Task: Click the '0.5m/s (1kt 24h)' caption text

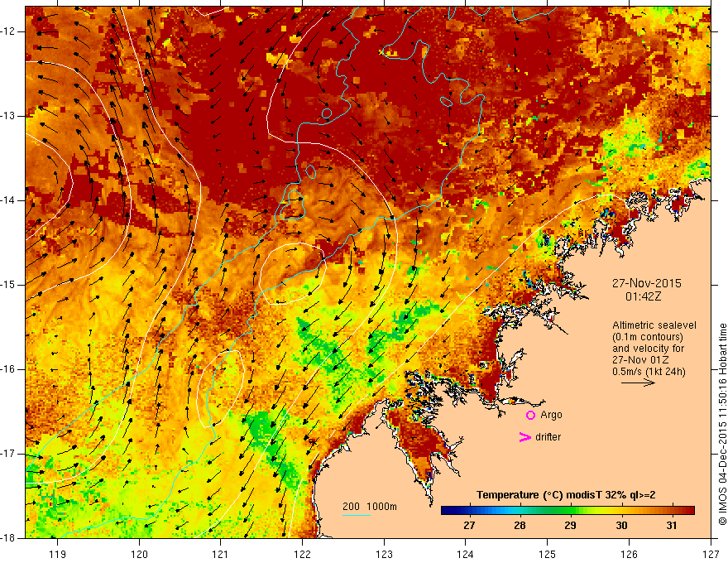Action: [649, 372]
